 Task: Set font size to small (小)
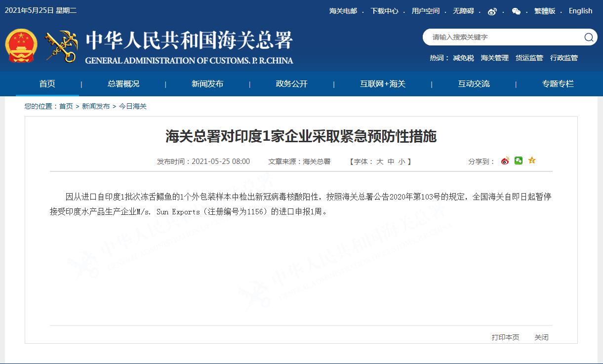[x=402, y=162]
